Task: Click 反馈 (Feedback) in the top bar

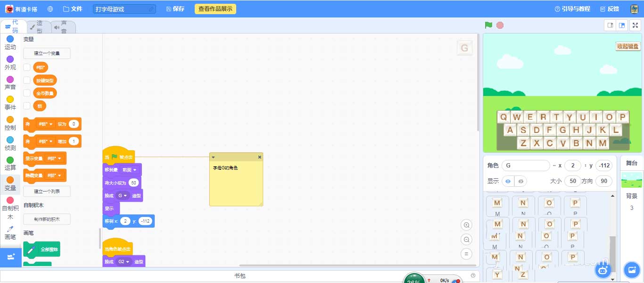Action: point(609,9)
